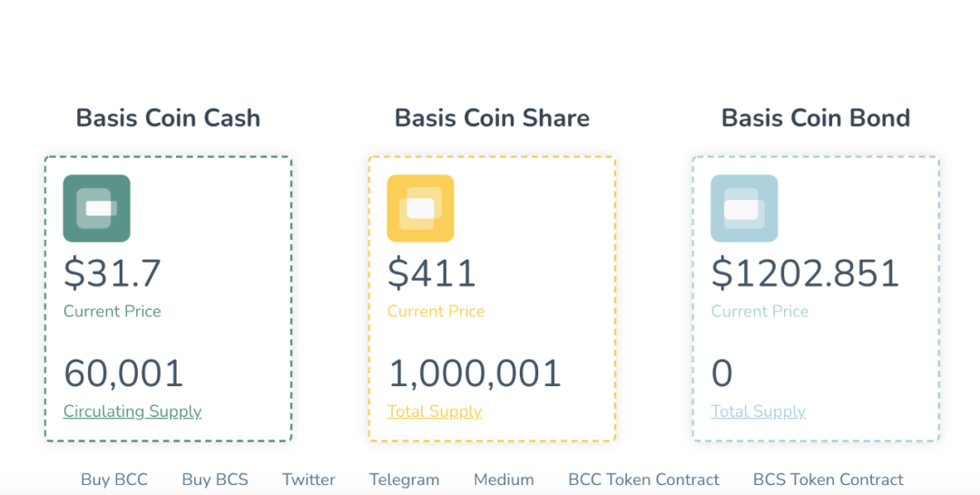Click the Basis Coin Bond heading
The height and width of the screenshot is (495, 980).
[x=816, y=118]
